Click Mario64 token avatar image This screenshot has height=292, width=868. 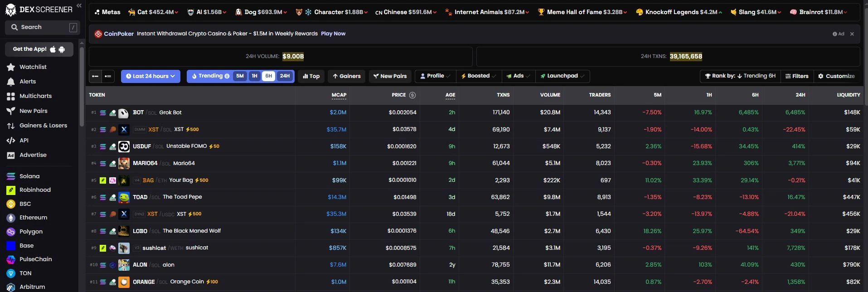coord(123,164)
